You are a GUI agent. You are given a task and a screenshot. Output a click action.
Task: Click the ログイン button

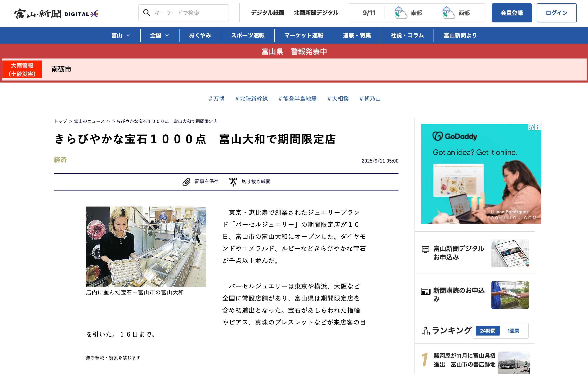click(556, 13)
